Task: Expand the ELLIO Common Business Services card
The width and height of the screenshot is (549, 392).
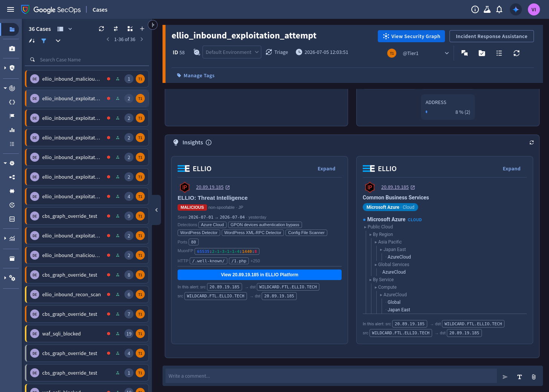Action: point(512,168)
